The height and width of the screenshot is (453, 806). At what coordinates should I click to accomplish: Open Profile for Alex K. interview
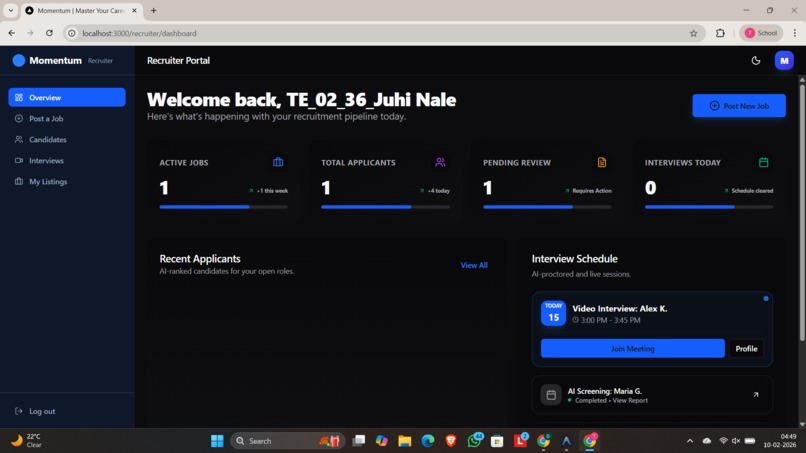point(746,349)
